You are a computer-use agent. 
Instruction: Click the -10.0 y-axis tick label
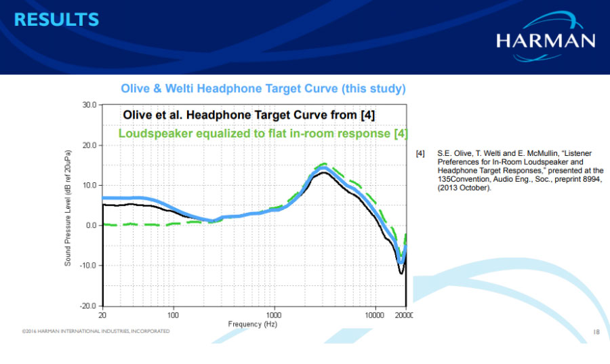tap(88, 266)
